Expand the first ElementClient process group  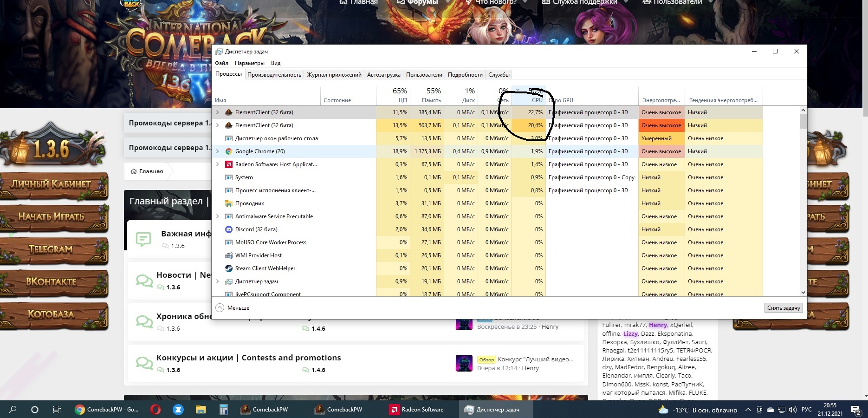point(217,112)
